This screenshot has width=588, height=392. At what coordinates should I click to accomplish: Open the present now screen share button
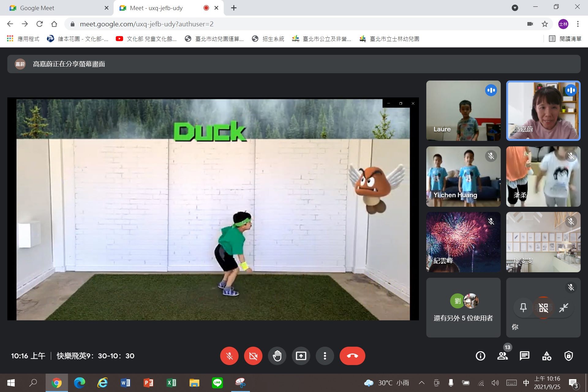pyautogui.click(x=301, y=356)
